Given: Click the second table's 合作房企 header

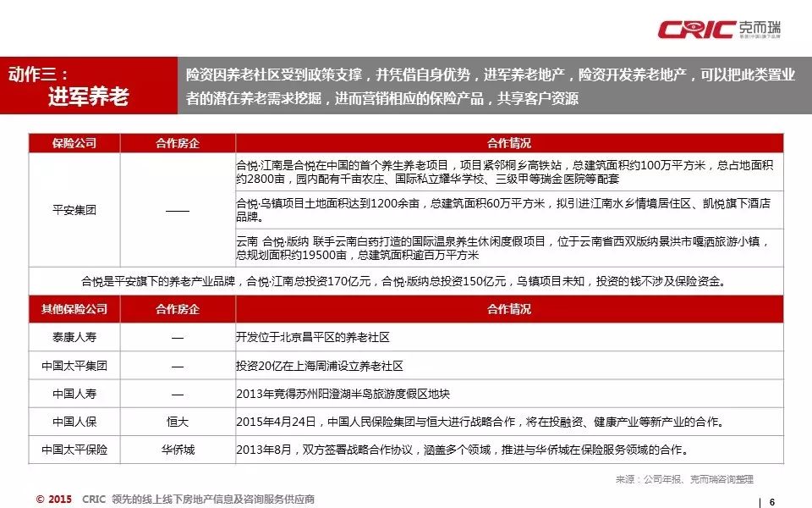Looking at the screenshot, I should [x=178, y=309].
